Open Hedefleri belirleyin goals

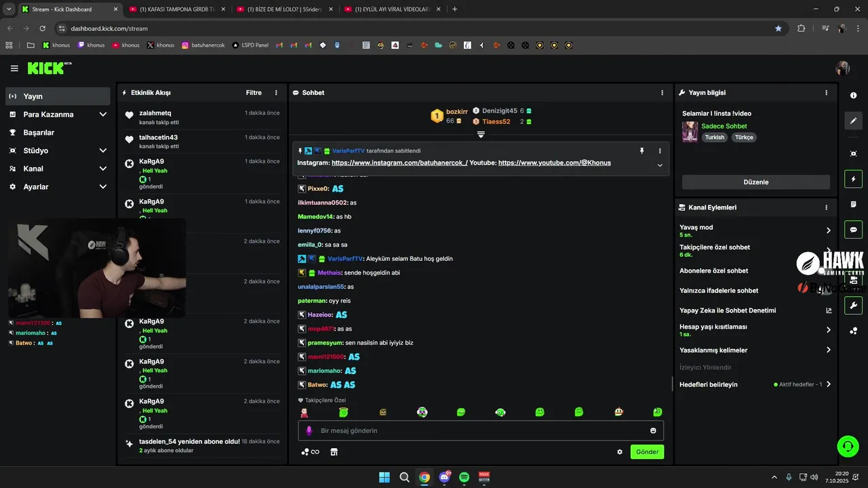[x=755, y=384]
